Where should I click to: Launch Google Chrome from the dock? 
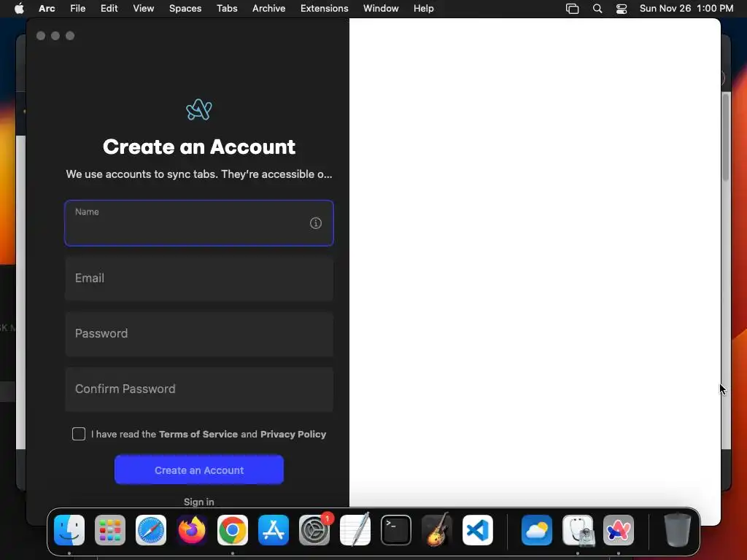(233, 529)
